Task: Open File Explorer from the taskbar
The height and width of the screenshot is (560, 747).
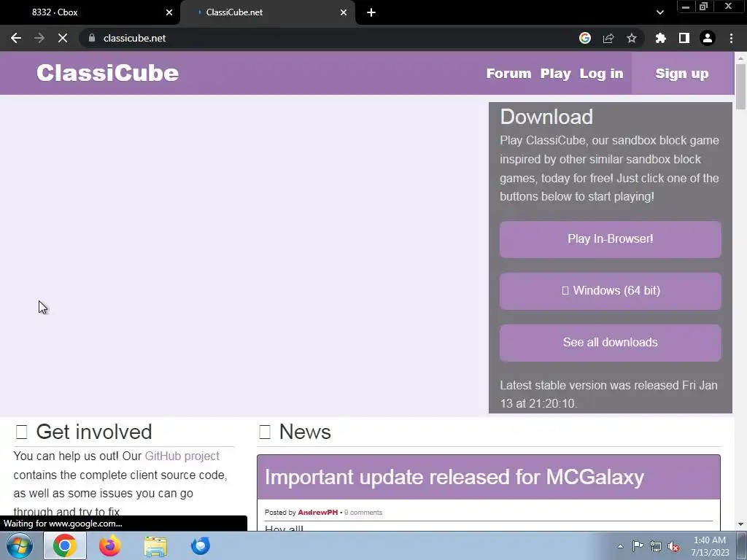Action: tap(155, 546)
